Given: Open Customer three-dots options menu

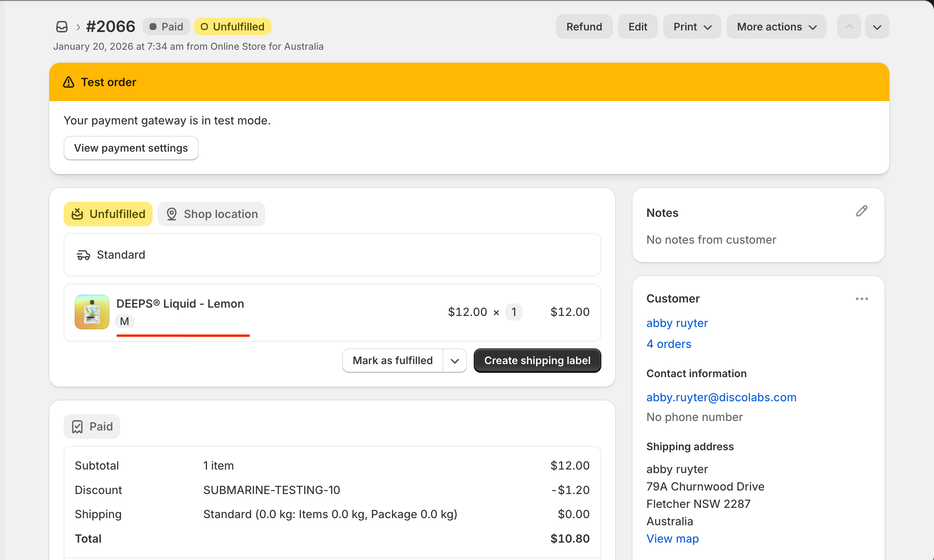Looking at the screenshot, I should pos(862,299).
